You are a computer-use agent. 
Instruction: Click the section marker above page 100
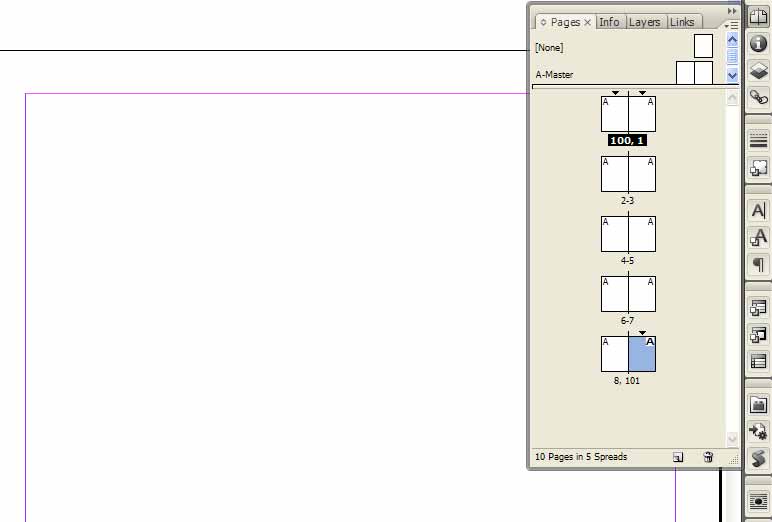[x=615, y=93]
